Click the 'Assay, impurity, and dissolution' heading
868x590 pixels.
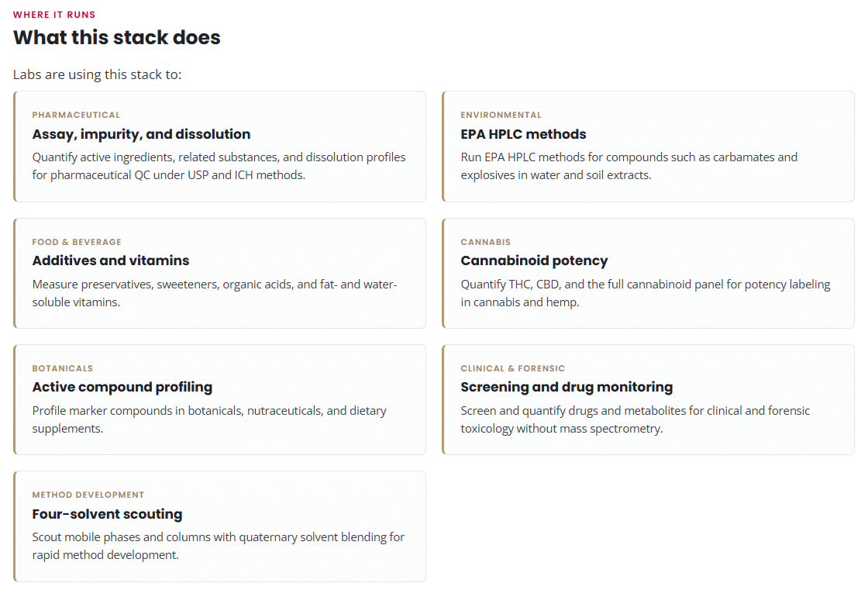tap(141, 134)
